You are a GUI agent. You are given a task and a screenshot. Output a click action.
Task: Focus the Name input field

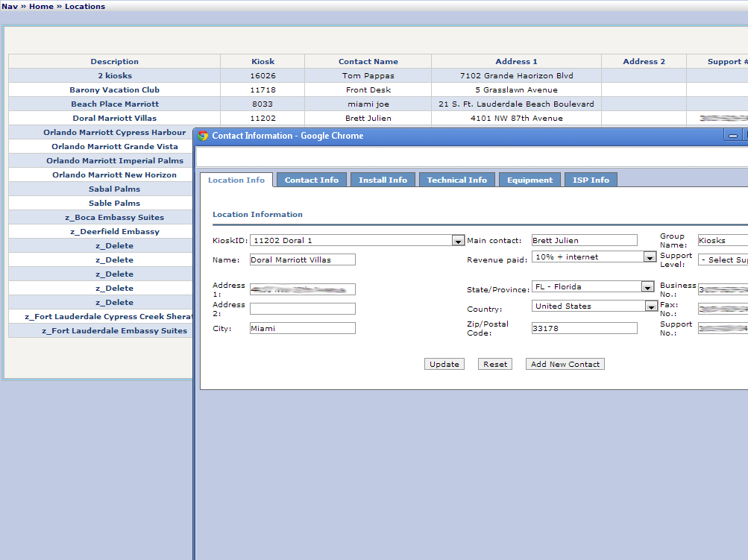(x=303, y=259)
